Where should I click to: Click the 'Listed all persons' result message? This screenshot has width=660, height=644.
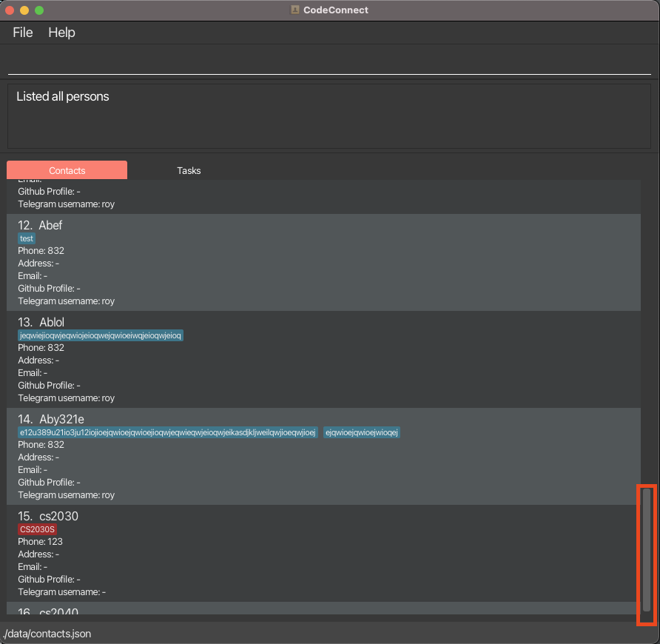tap(62, 96)
